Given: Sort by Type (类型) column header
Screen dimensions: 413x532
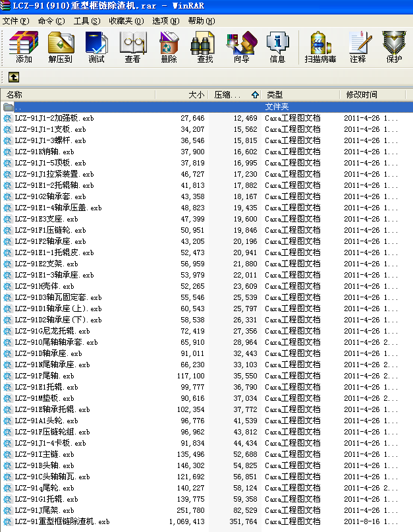Looking at the screenshot, I should tap(300, 95).
